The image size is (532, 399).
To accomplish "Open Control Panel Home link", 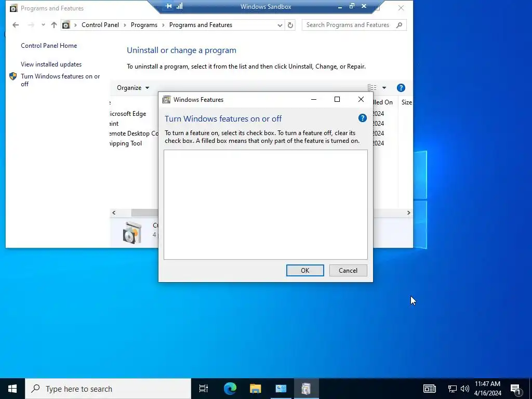I will (49, 46).
